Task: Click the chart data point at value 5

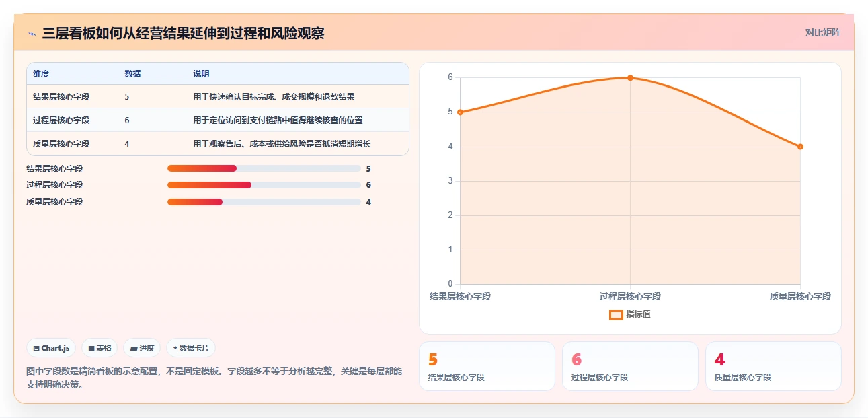Action: (460, 112)
